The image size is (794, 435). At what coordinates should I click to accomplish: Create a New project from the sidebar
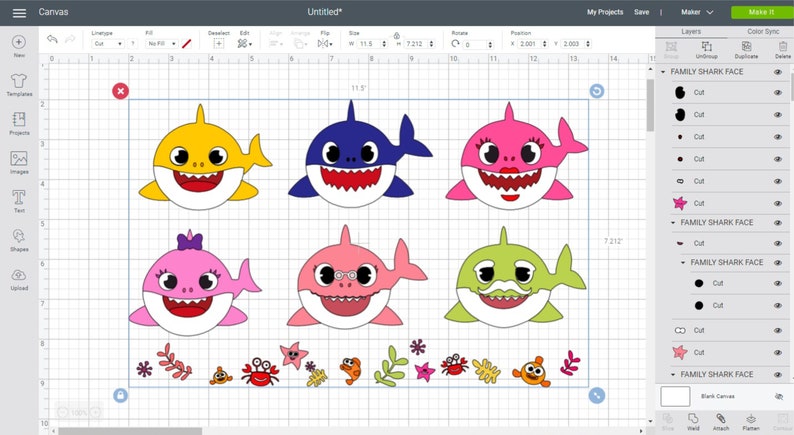coord(19,46)
